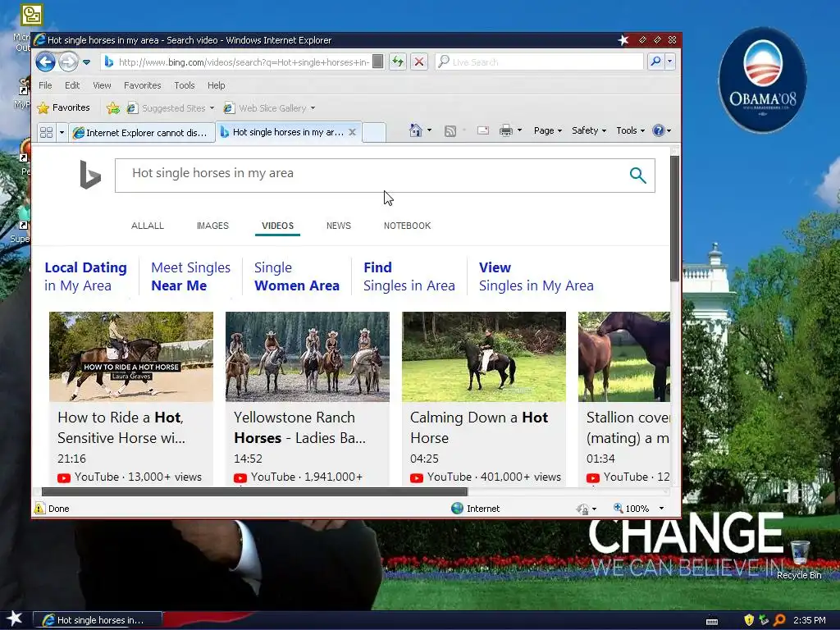This screenshot has height=630, width=840.
Task: Click the Bing logo
Action: click(x=90, y=175)
